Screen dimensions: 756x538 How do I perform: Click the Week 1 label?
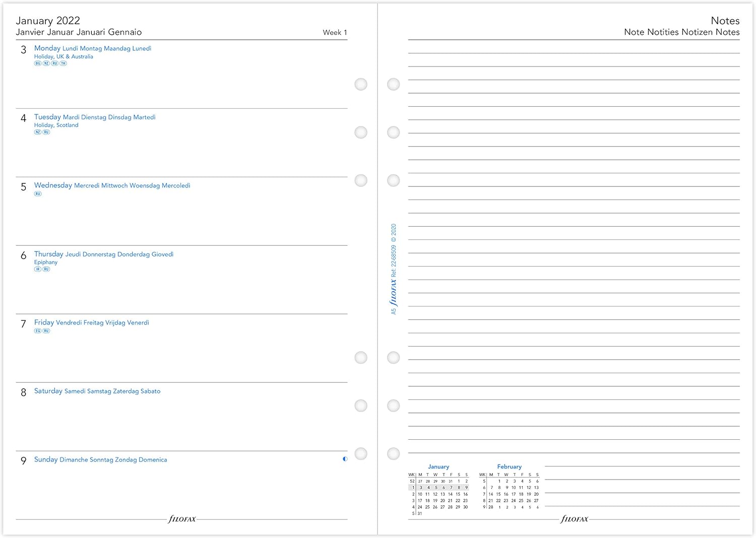coord(335,32)
